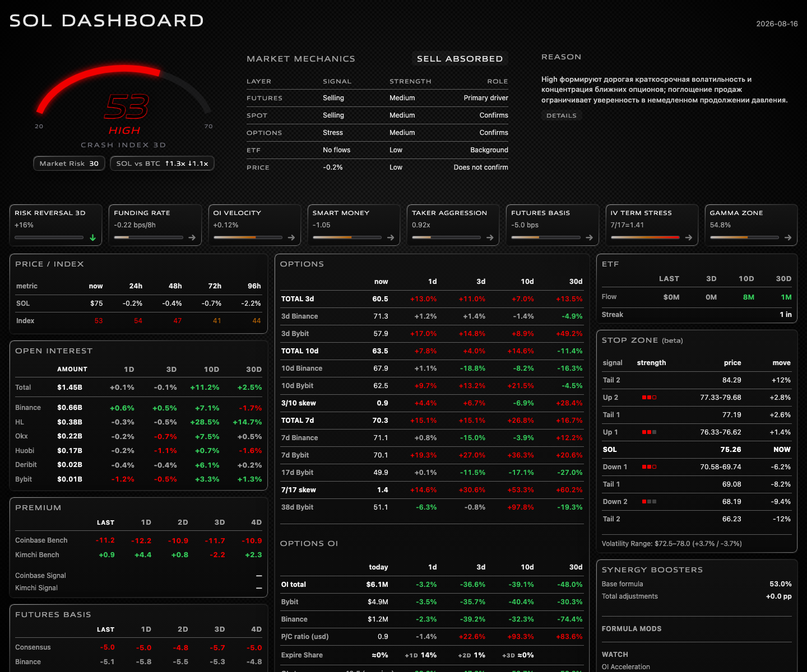Click the TOTAL 3d row label in Options
This screenshot has width=807, height=672.
298,299
